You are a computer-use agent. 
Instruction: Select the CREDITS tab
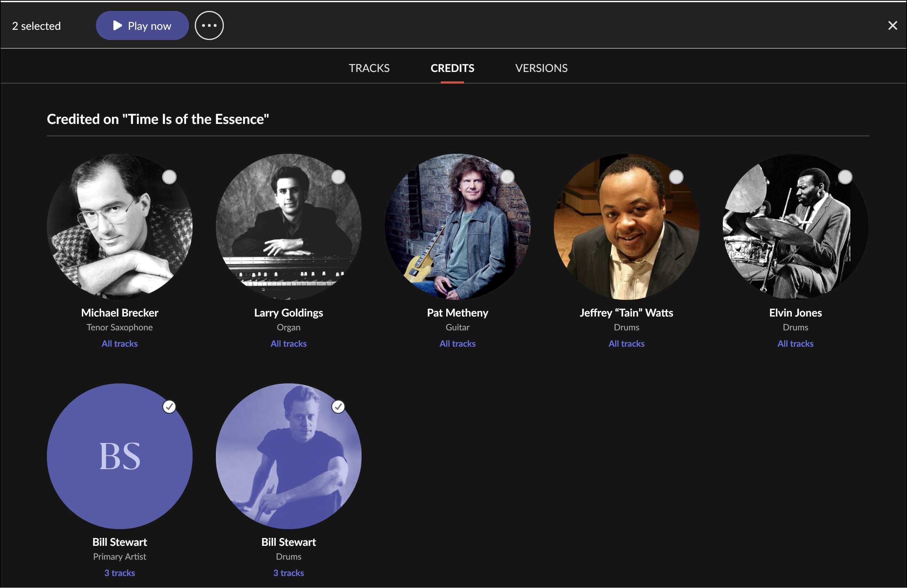(452, 68)
